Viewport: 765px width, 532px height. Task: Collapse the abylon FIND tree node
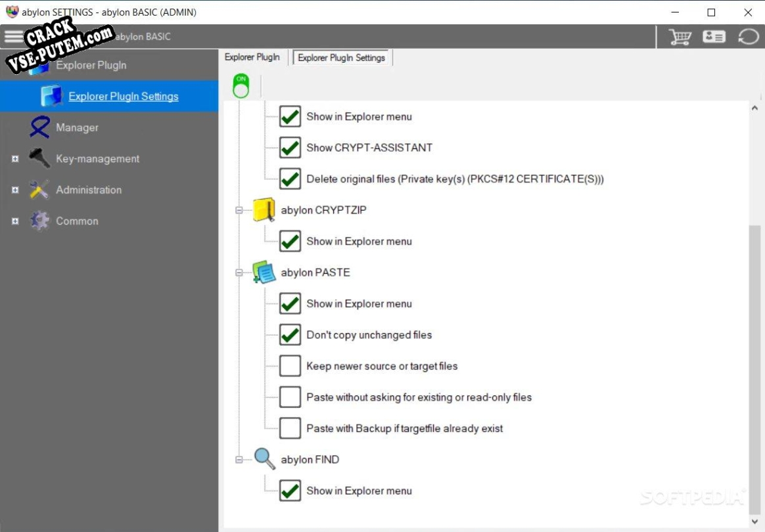tap(239, 459)
